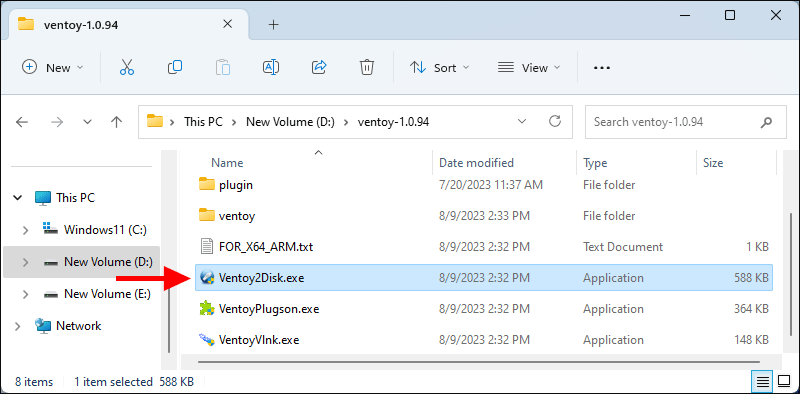The width and height of the screenshot is (800, 394).
Task: Select New Volume (D:) in sidebar
Action: (x=108, y=262)
